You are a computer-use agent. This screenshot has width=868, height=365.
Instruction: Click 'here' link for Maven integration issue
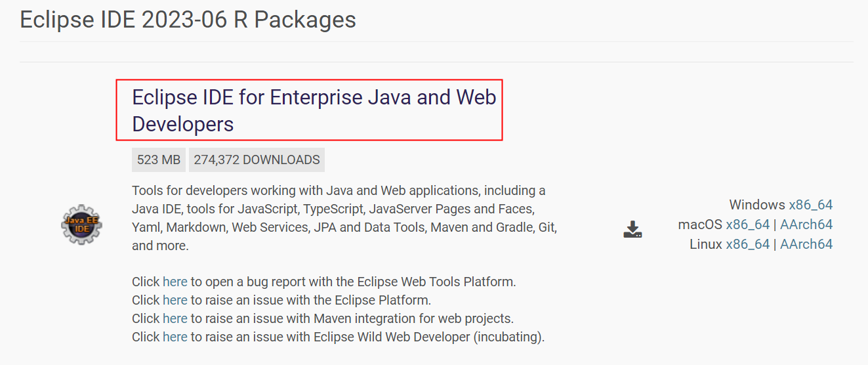(x=175, y=318)
